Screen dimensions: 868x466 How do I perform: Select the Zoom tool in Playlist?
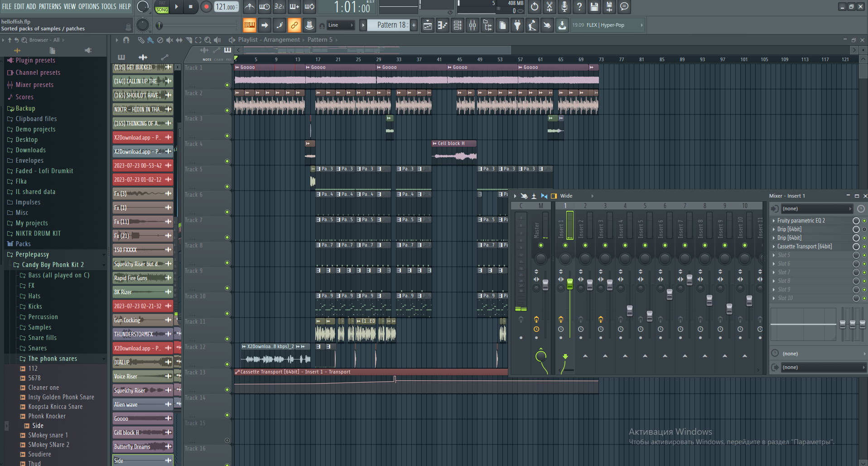(207, 40)
